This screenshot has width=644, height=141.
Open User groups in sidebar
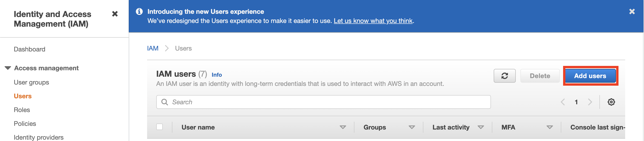[x=31, y=82]
